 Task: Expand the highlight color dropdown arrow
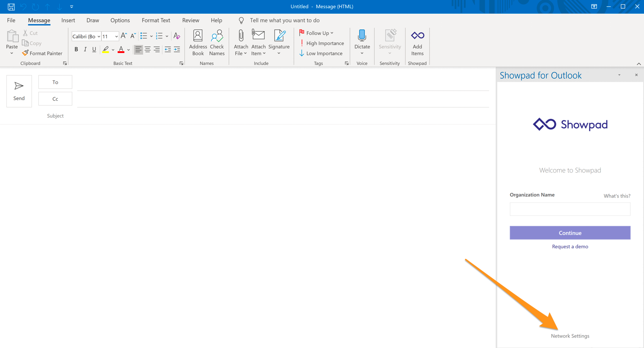(113, 49)
